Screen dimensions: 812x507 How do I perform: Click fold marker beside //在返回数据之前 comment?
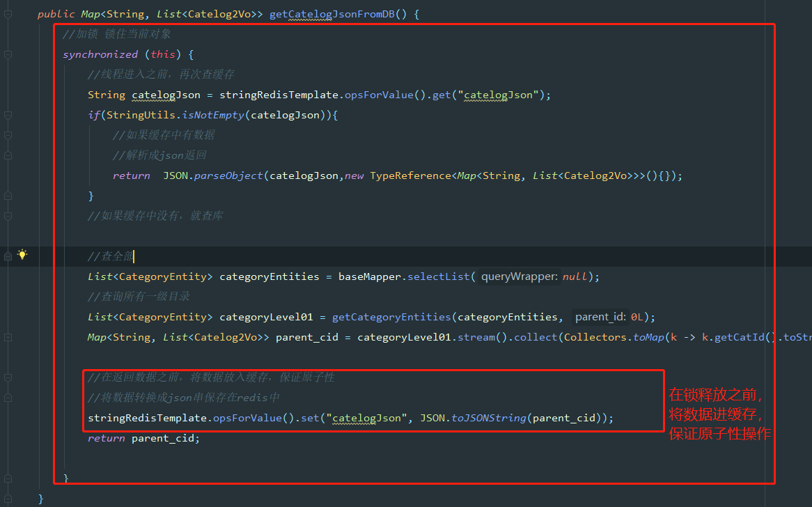(8, 377)
